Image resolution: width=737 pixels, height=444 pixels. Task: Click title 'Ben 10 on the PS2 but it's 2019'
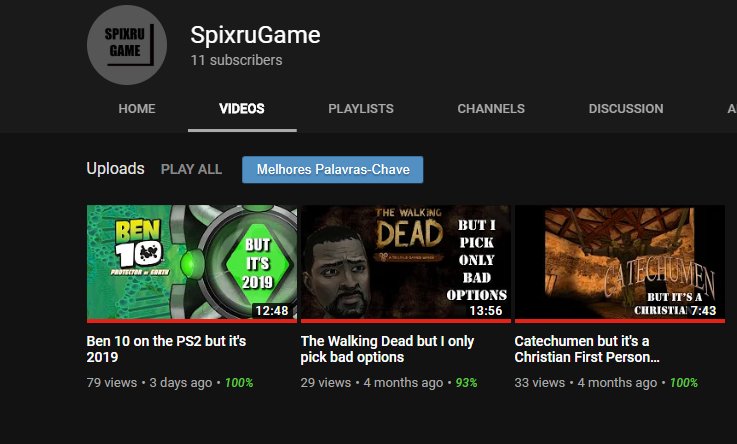click(x=166, y=349)
